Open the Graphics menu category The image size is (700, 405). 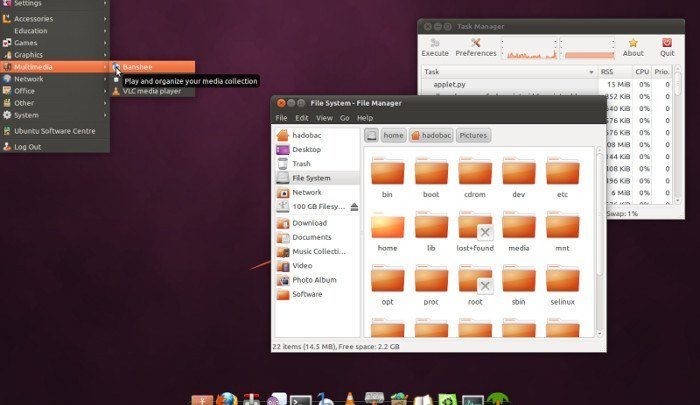(55, 55)
